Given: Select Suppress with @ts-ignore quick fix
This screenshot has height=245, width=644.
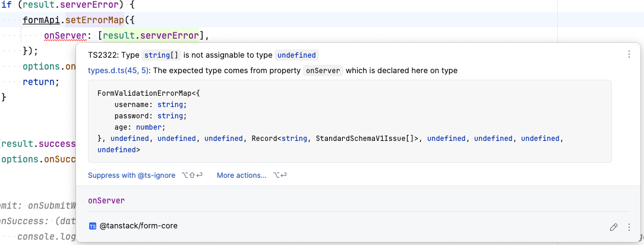Looking at the screenshot, I should [131, 175].
